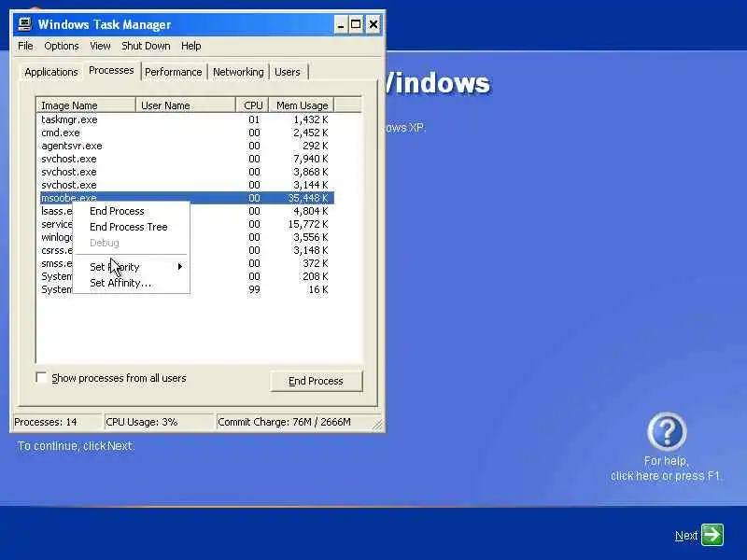Viewport: 747px width, 560px height.
Task: Choose End Process Tree menu entry
Action: click(x=131, y=227)
